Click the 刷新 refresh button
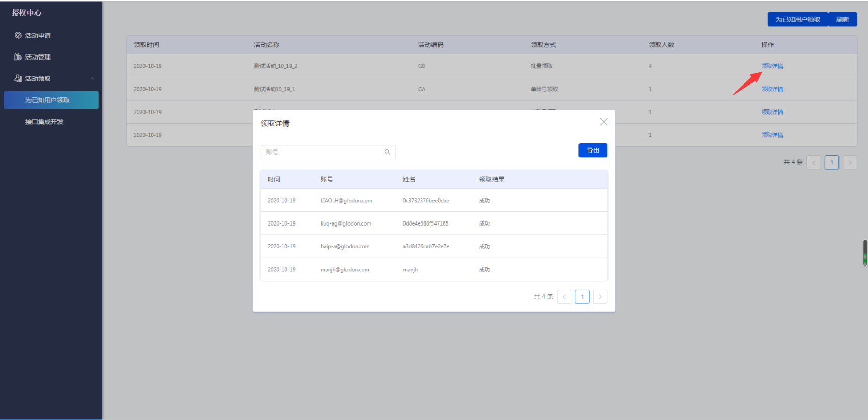Viewport: 868px width, 420px height. [843, 19]
